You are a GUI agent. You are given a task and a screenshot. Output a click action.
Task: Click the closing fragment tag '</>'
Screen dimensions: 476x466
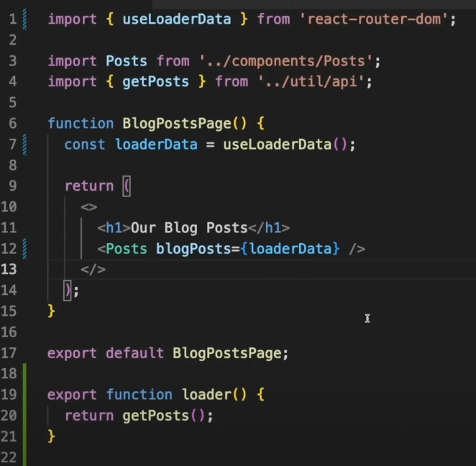click(x=93, y=270)
